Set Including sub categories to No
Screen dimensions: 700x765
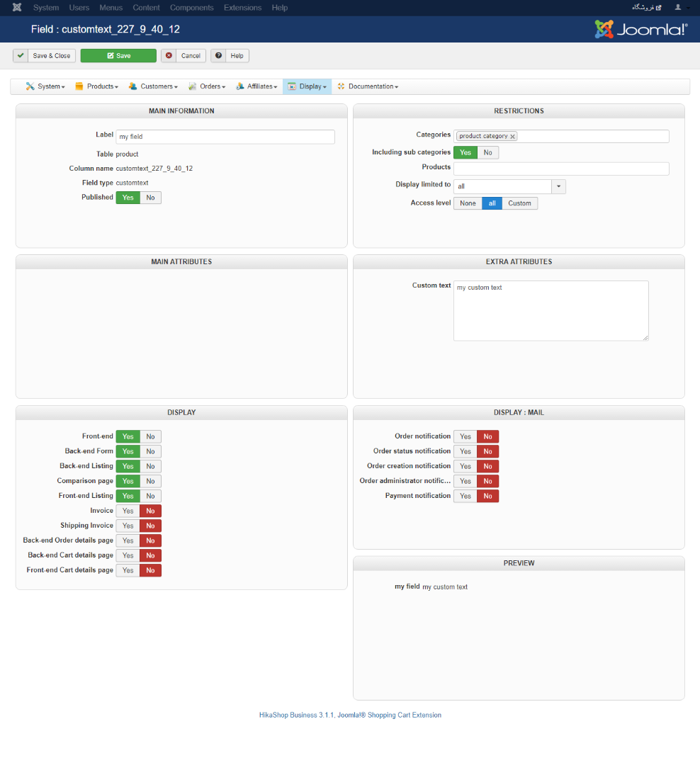487,153
